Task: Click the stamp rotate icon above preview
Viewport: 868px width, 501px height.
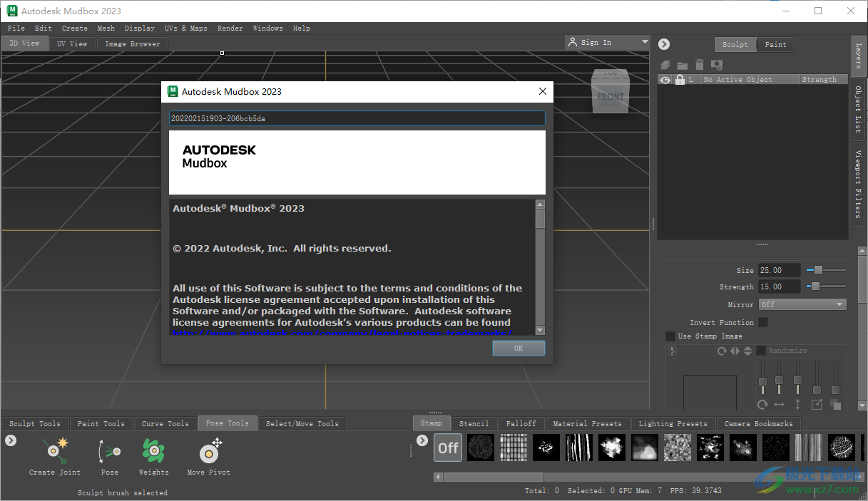Action: [x=722, y=351]
